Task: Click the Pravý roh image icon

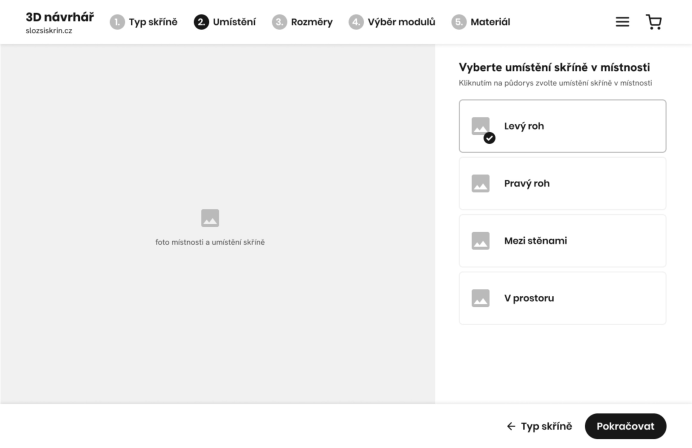Action: pos(481,183)
